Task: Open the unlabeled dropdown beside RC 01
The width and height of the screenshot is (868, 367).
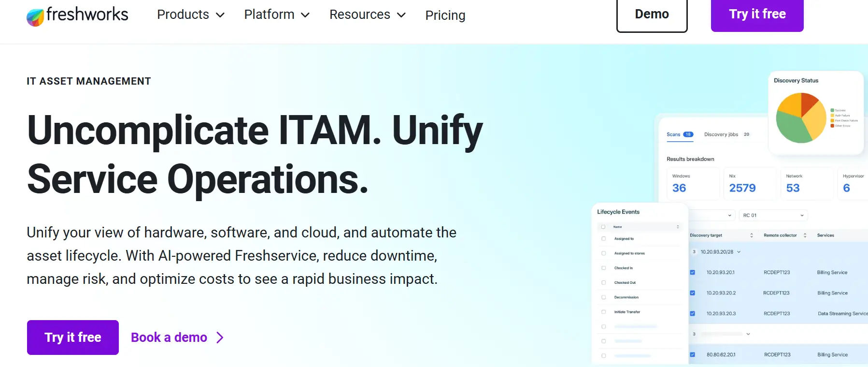Action: click(712, 216)
